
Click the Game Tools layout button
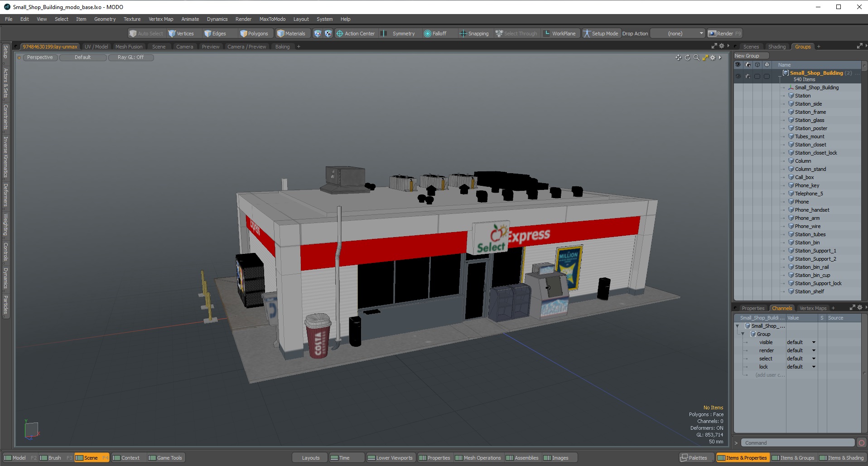165,458
